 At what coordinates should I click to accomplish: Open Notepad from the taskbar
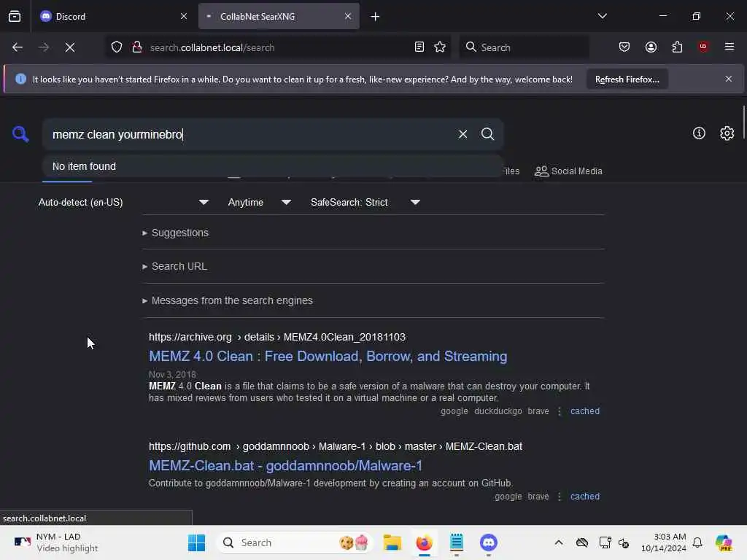457,542
